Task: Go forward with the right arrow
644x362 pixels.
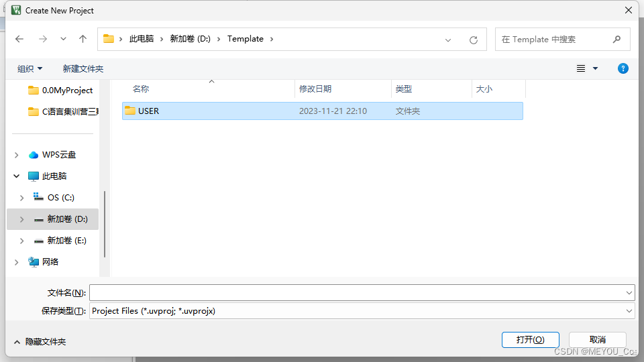Action: point(43,39)
